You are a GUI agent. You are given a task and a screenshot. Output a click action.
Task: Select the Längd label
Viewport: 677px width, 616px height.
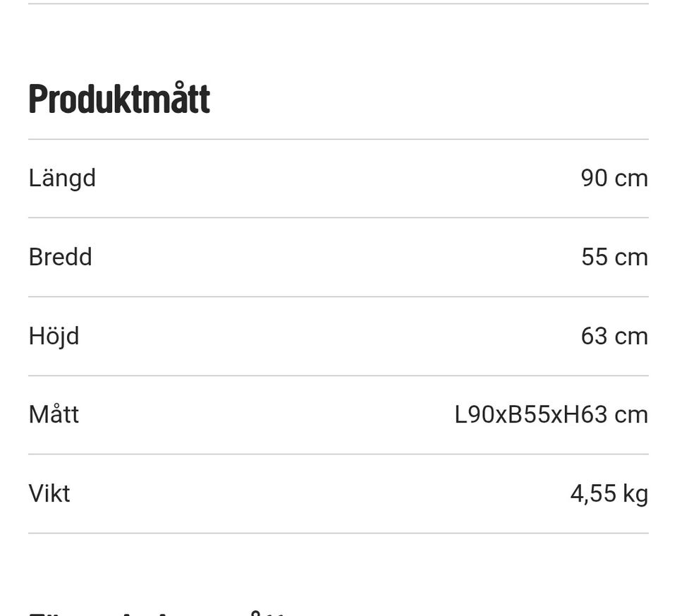tap(62, 179)
